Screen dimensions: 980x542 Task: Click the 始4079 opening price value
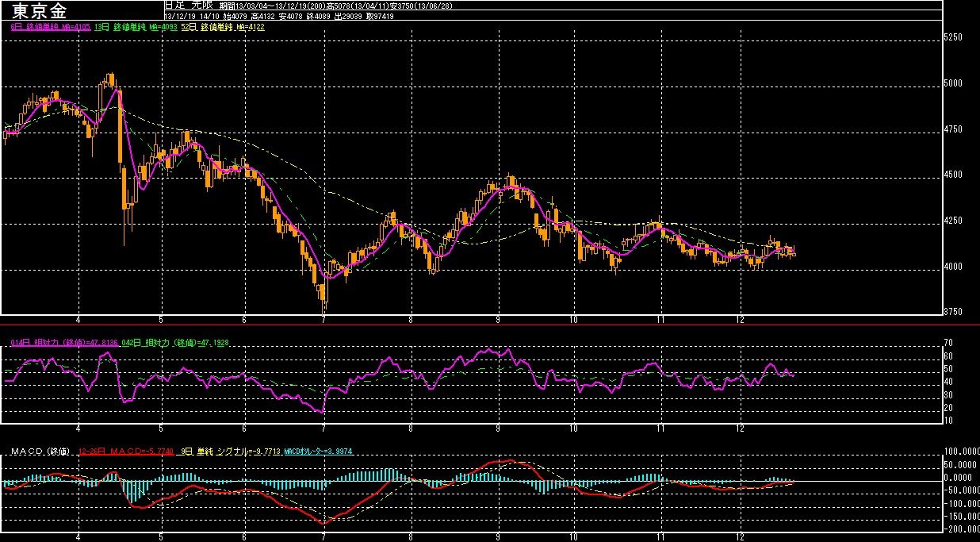(235, 16)
